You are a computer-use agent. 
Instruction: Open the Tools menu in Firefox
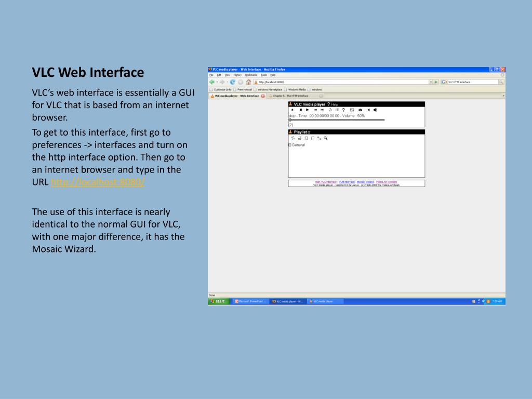[x=263, y=75]
